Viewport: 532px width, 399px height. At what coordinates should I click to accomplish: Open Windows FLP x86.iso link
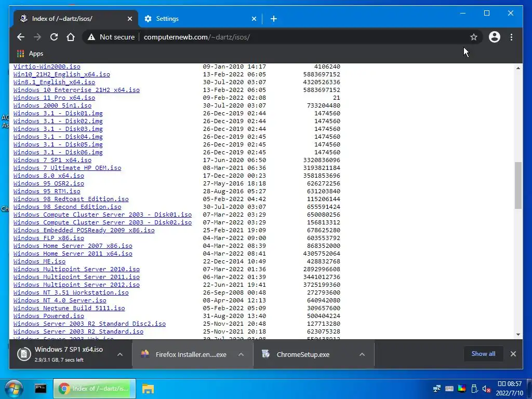coord(49,238)
